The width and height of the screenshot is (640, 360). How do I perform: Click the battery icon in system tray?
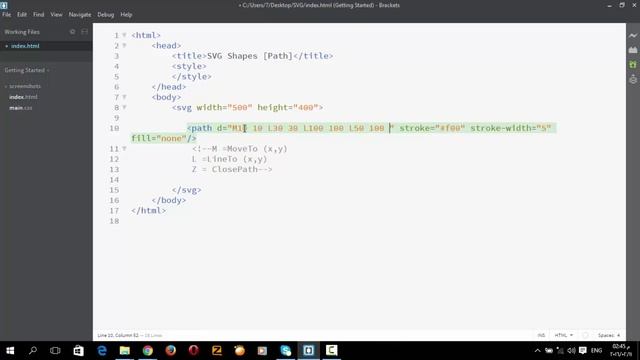click(x=549, y=351)
